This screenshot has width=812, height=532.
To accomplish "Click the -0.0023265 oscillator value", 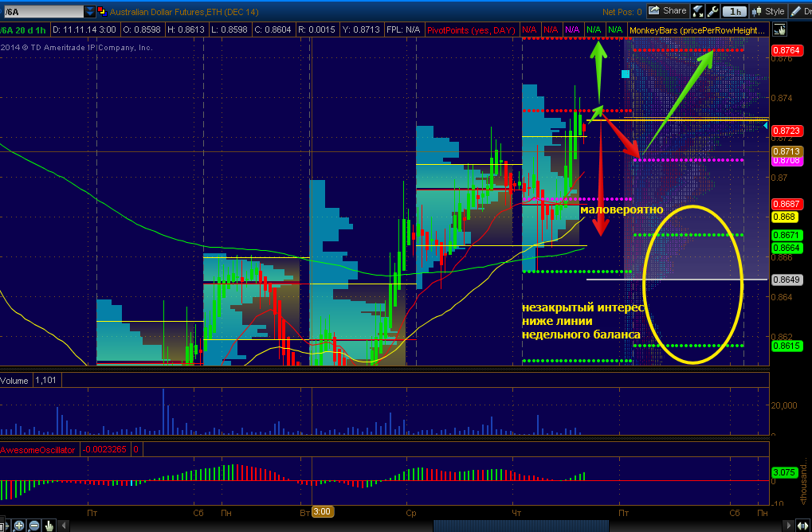I will [x=105, y=449].
